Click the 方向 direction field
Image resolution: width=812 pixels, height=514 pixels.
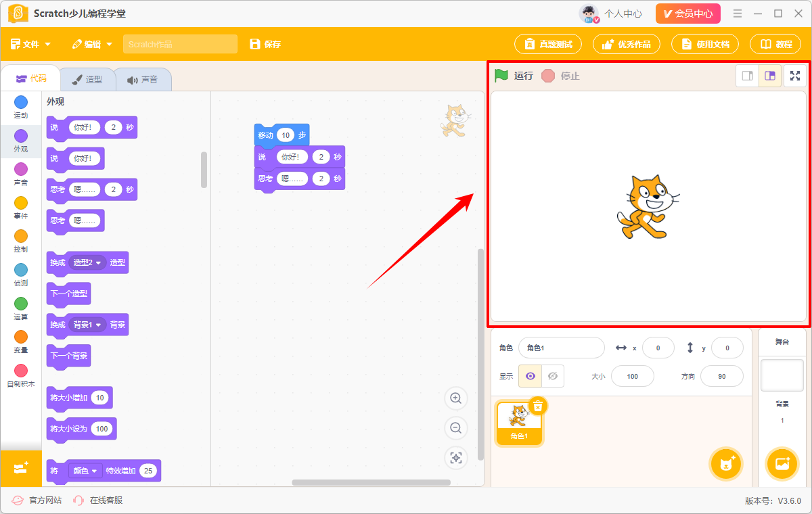point(721,376)
